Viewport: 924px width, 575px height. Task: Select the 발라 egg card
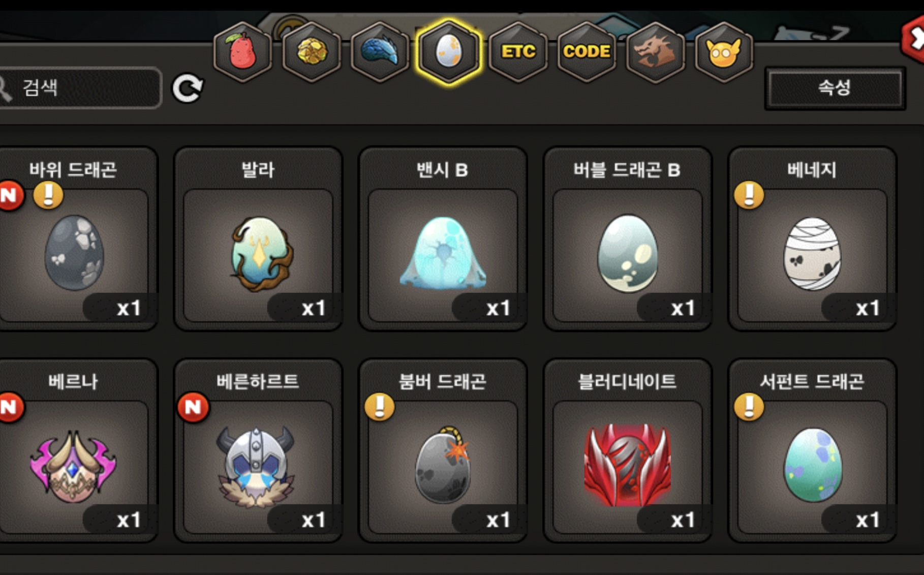pyautogui.click(x=258, y=238)
